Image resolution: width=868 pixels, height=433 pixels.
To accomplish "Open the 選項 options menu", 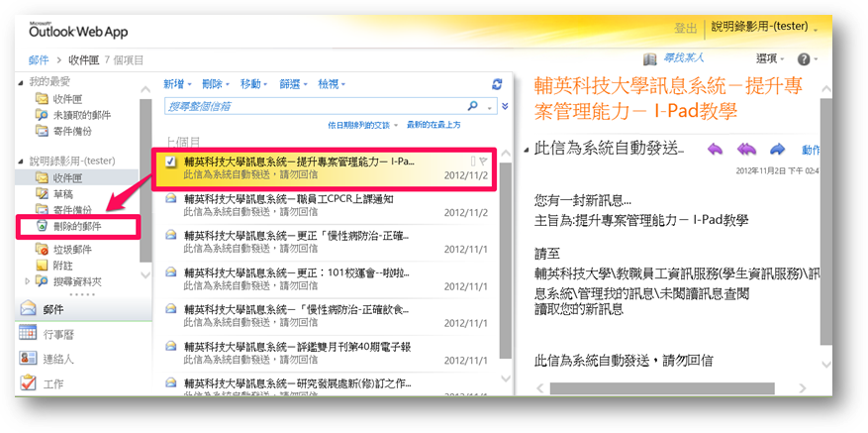I will 770,58.
